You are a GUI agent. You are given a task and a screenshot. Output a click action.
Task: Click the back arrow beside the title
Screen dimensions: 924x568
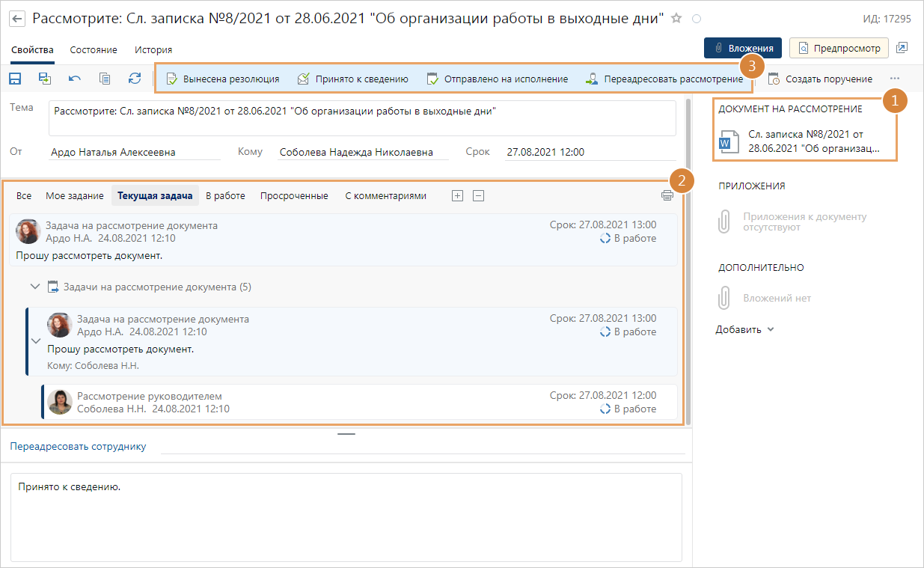tap(17, 19)
